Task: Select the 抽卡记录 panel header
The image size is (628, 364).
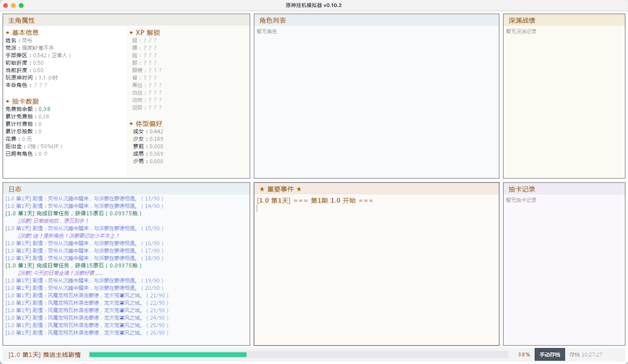Action: [x=564, y=189]
